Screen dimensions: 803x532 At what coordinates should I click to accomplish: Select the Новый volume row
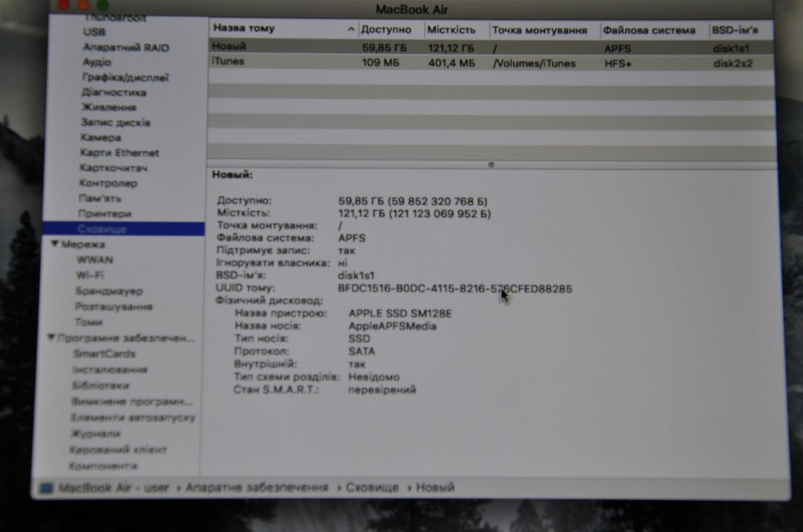(x=491, y=47)
